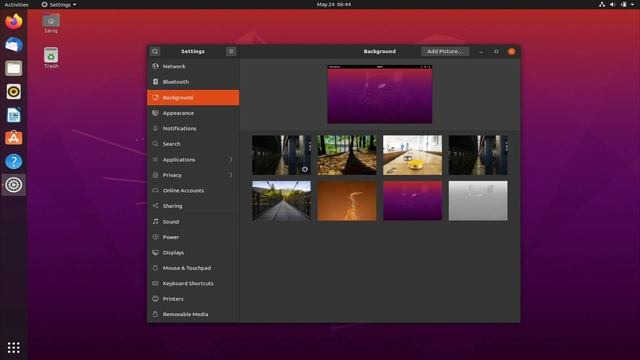
Task: Choose the grey Focal Fossa wallpaper
Action: [478, 201]
